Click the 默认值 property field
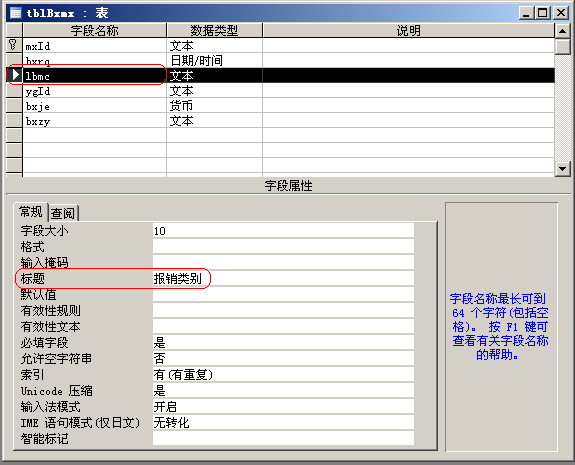The image size is (575, 465). [x=283, y=294]
